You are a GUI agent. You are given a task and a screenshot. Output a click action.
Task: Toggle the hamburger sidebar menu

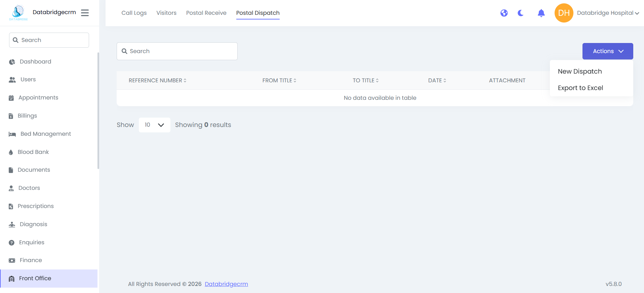tap(85, 13)
